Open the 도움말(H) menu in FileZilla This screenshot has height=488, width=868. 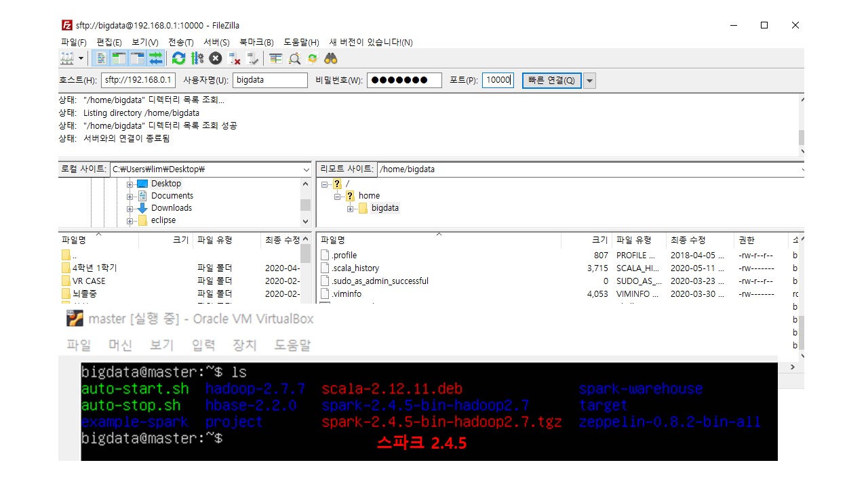tap(301, 43)
